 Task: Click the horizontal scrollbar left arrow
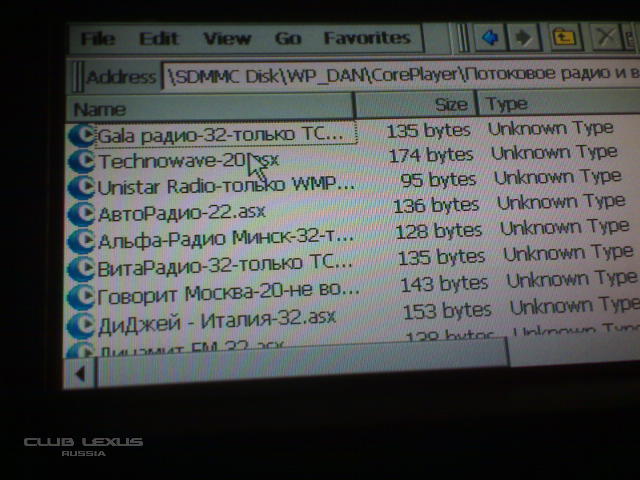click(79, 372)
